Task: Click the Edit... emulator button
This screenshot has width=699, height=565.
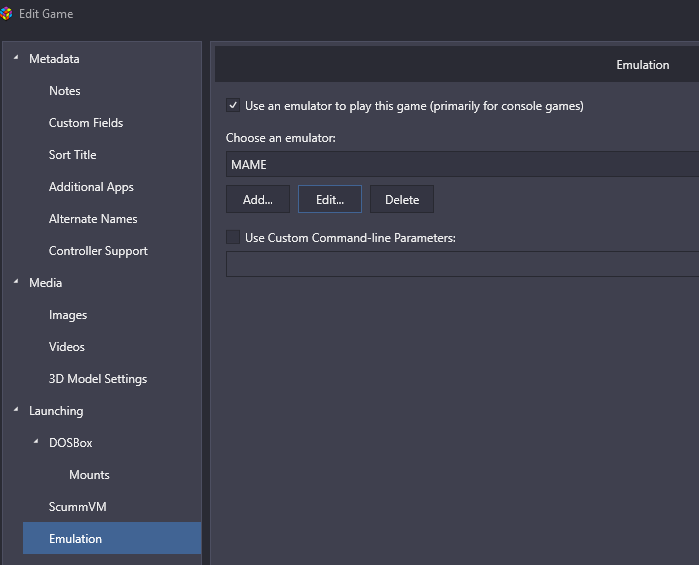Action: coord(330,199)
